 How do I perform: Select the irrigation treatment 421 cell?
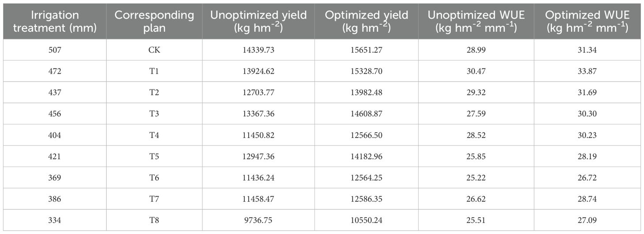[55, 156]
